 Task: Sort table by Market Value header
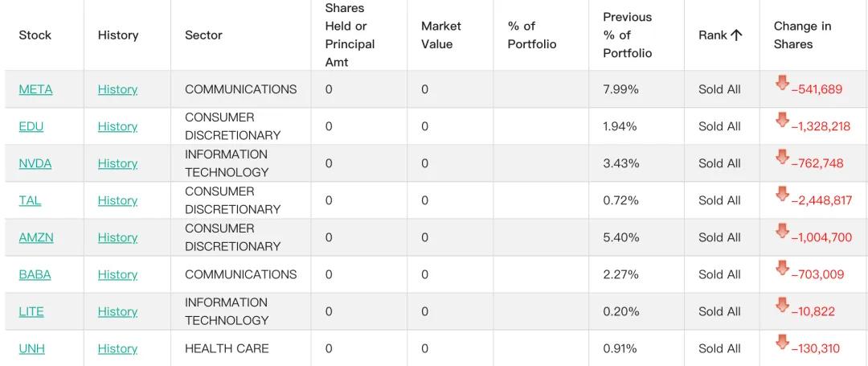[x=441, y=35]
